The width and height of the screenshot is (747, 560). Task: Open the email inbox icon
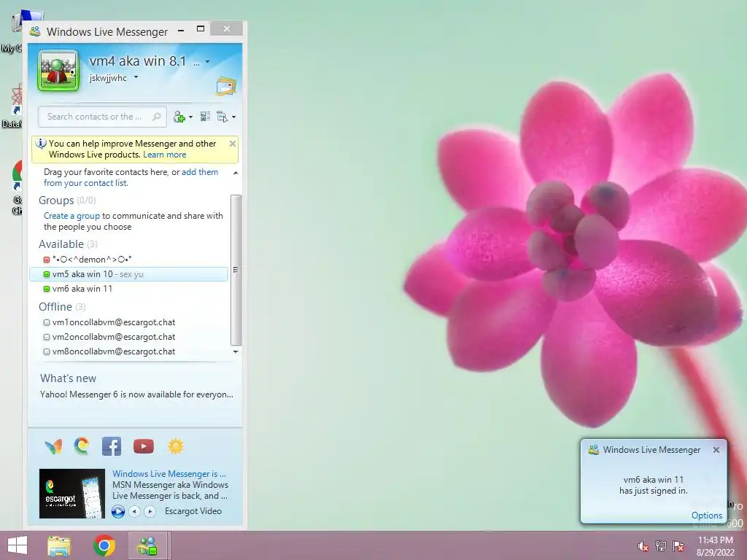[225, 86]
